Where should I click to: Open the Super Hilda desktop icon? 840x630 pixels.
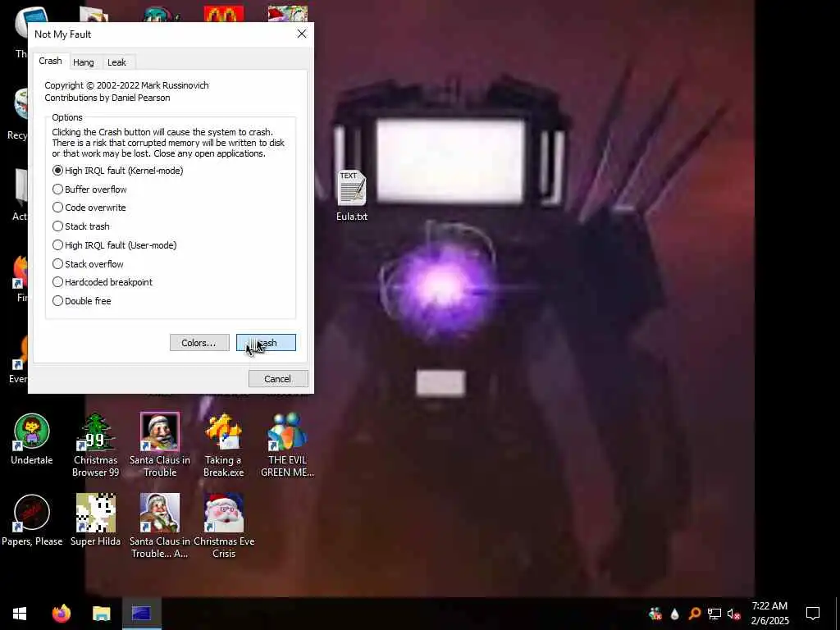(95, 520)
